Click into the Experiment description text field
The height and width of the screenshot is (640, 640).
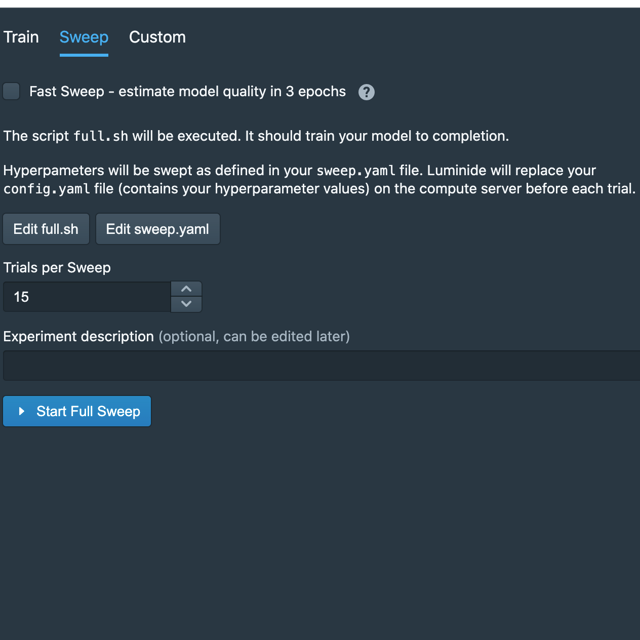coord(321,365)
